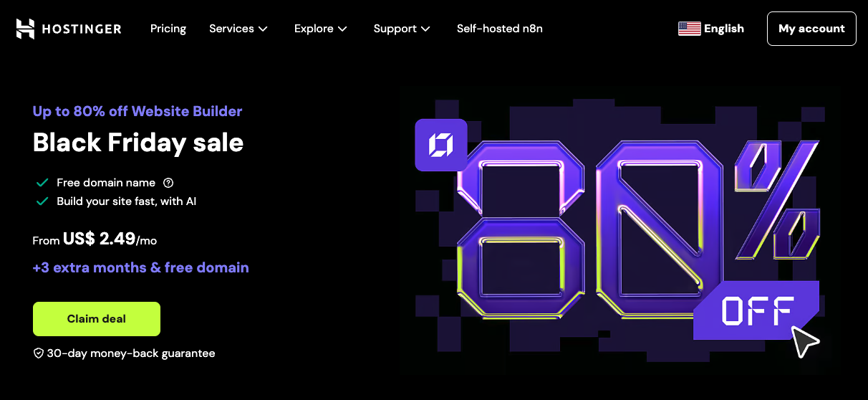The image size is (868, 400).
Task: Click the HOSTINGER wordmark
Action: click(x=82, y=29)
